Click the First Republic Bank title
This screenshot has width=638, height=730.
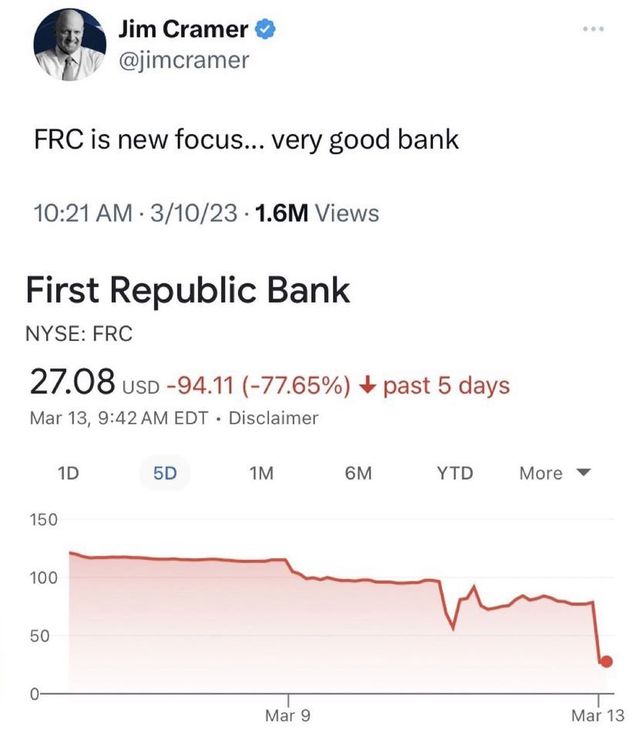187,290
